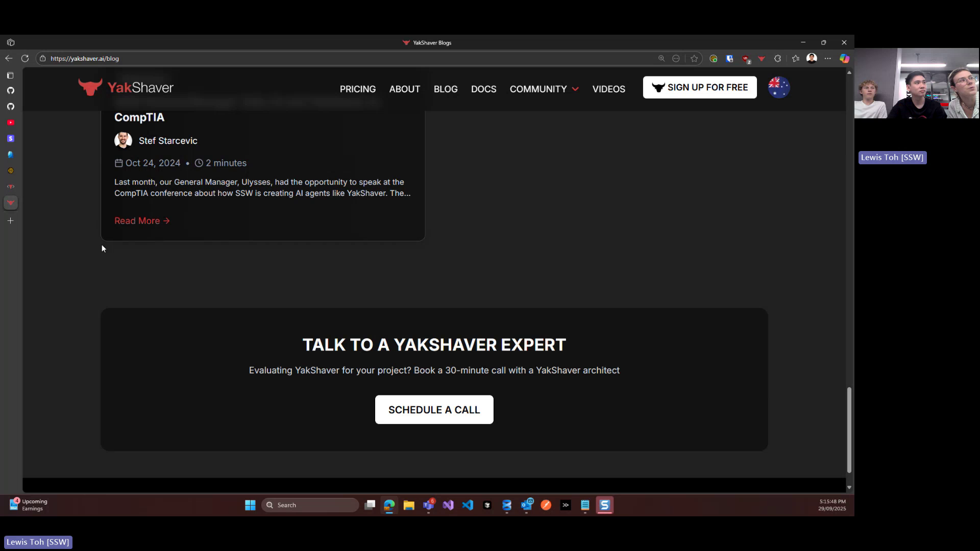The height and width of the screenshot is (551, 980).
Task: Open the Extensions puzzle-piece menu
Action: coord(777,58)
